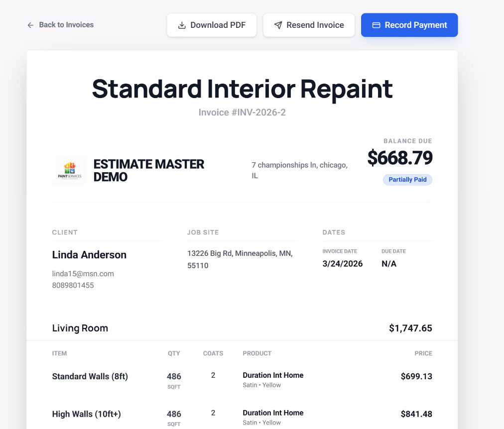
Task: Click the Partially Paid status badge
Action: (x=407, y=180)
